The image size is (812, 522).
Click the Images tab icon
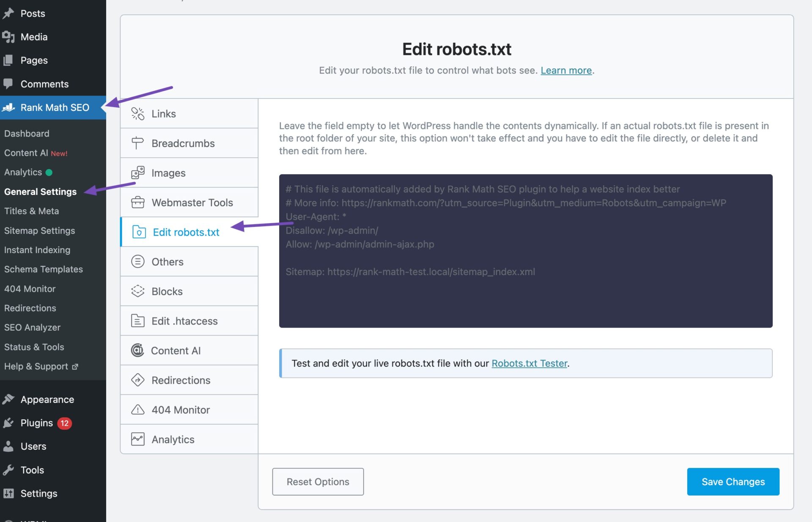(137, 172)
